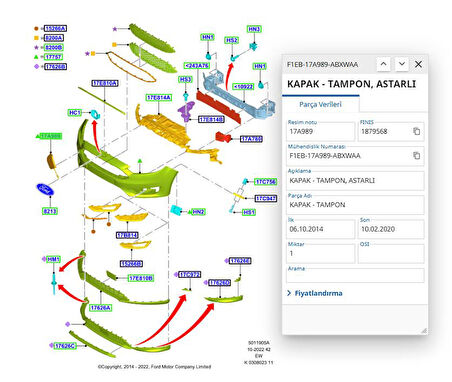Expand the Fiyatlandırma section

pyautogui.click(x=315, y=293)
